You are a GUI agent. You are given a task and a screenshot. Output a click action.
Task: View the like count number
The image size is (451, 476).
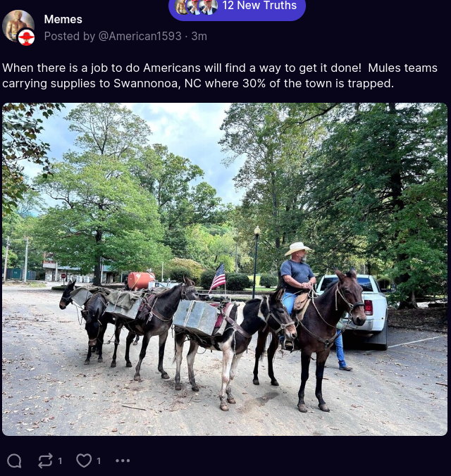coord(99,461)
